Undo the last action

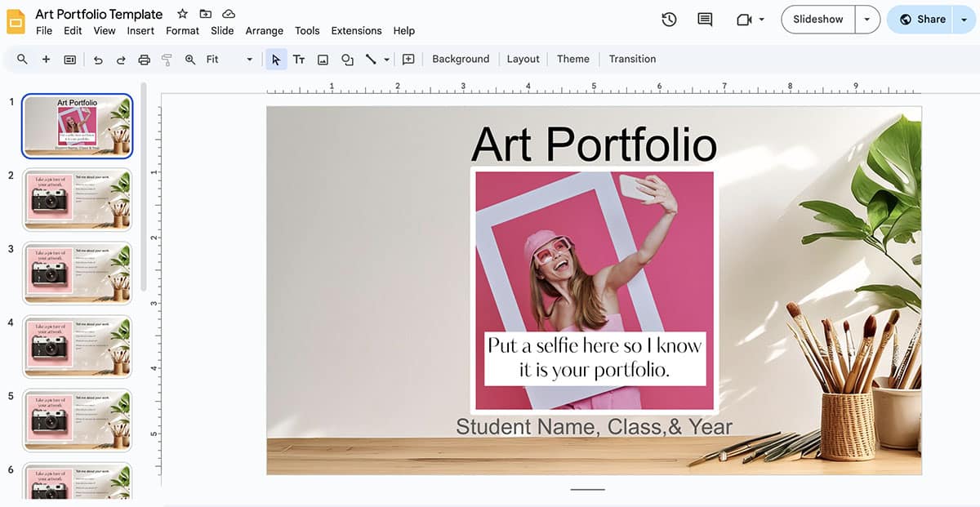pos(96,59)
